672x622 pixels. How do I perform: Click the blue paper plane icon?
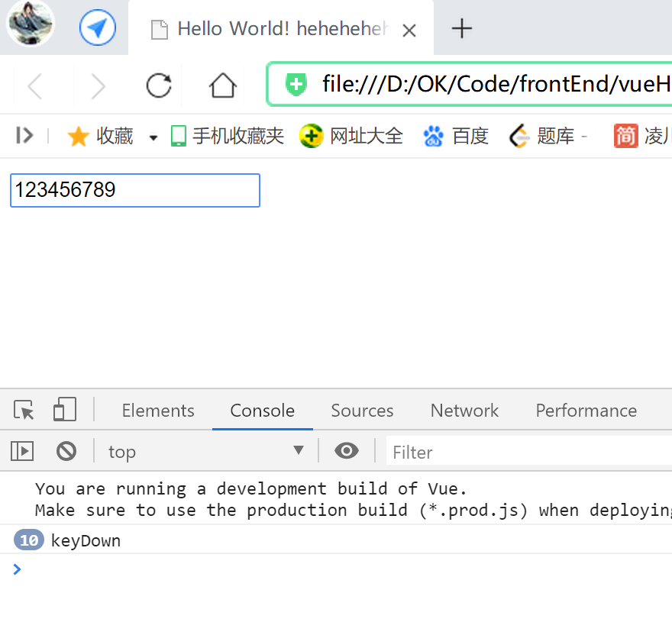pos(98,27)
